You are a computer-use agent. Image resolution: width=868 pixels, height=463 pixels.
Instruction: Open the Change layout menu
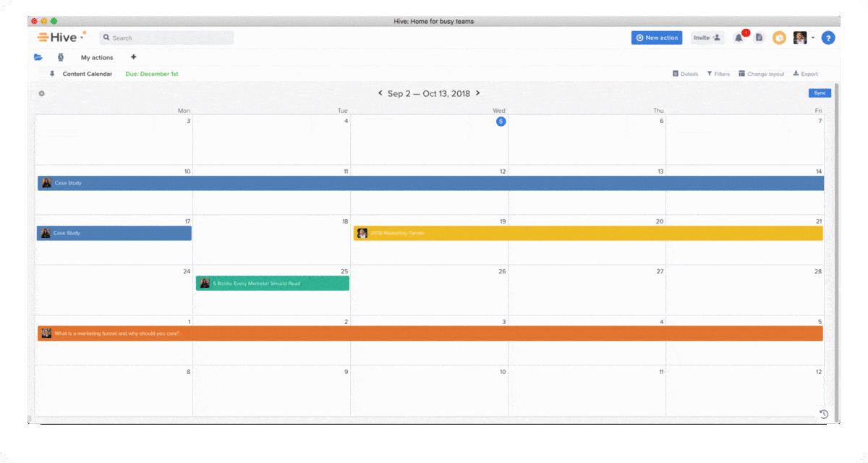(761, 74)
